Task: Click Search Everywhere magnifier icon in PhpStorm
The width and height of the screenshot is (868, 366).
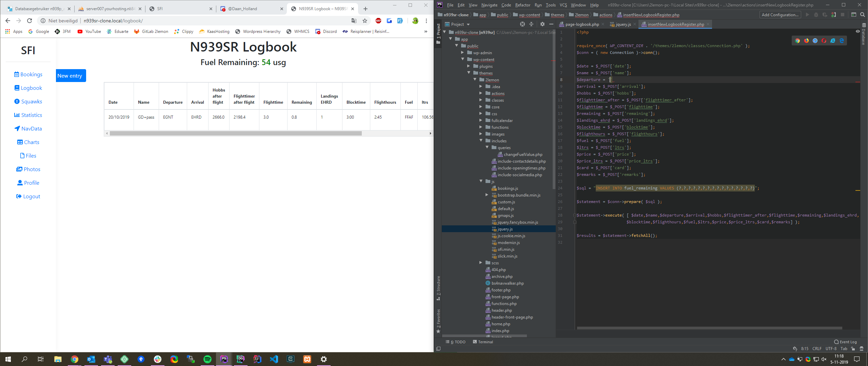Action: [x=862, y=15]
